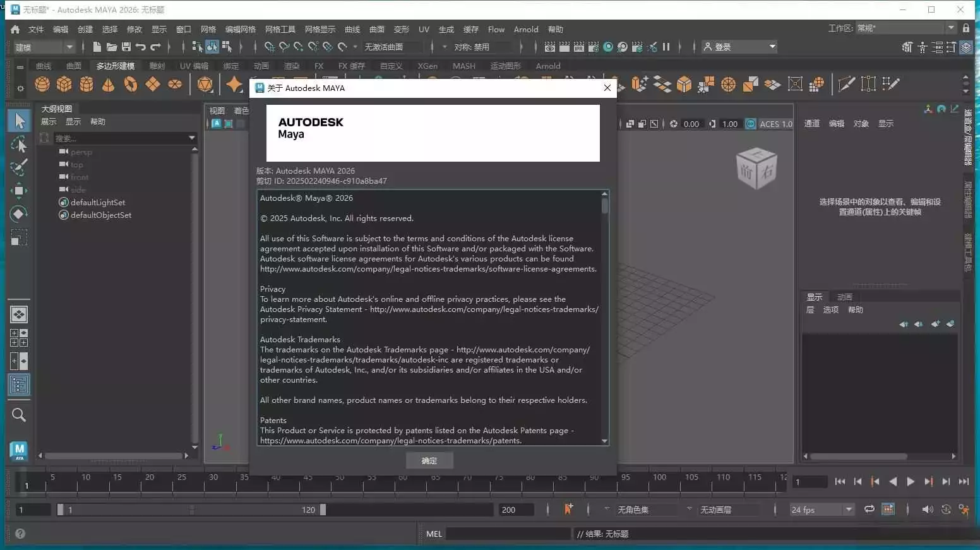980x550 pixels.
Task: Pick the Paint Selection brush tool
Action: (19, 167)
